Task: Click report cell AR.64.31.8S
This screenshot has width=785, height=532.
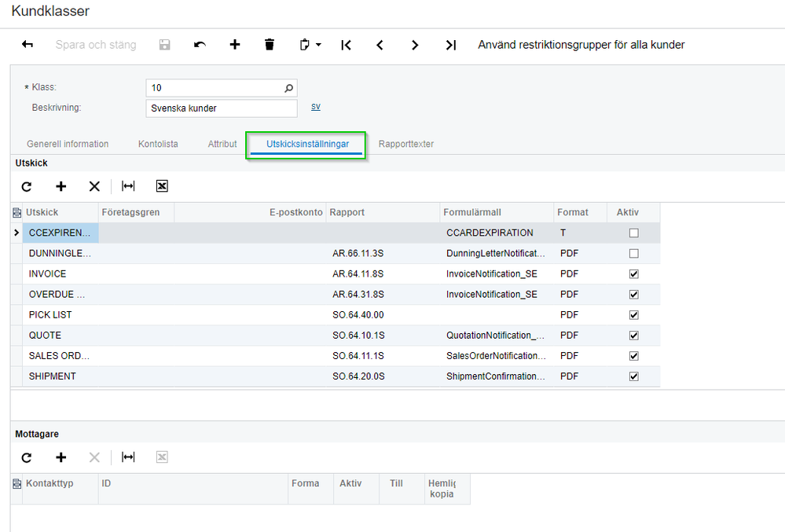Action: (383, 294)
